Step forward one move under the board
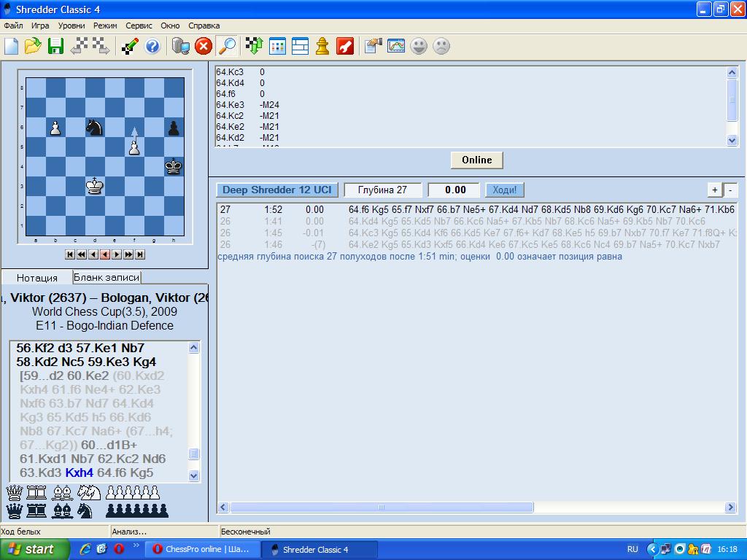 117,254
